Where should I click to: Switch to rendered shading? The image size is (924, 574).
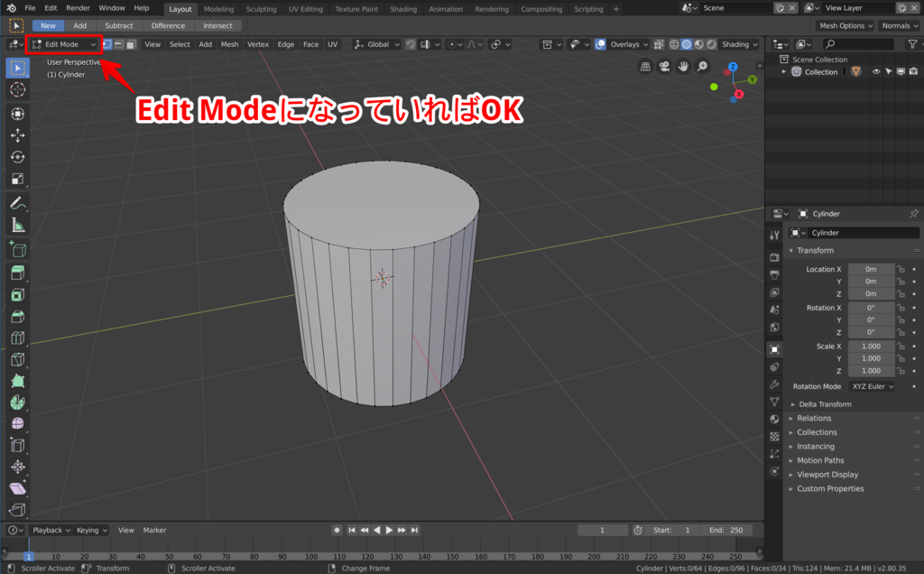[x=711, y=44]
